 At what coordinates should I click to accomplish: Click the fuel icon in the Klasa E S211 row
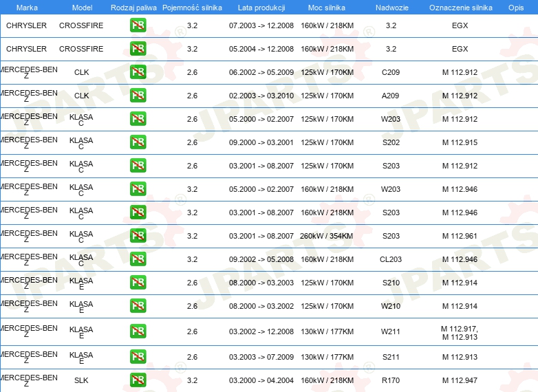[138, 357]
